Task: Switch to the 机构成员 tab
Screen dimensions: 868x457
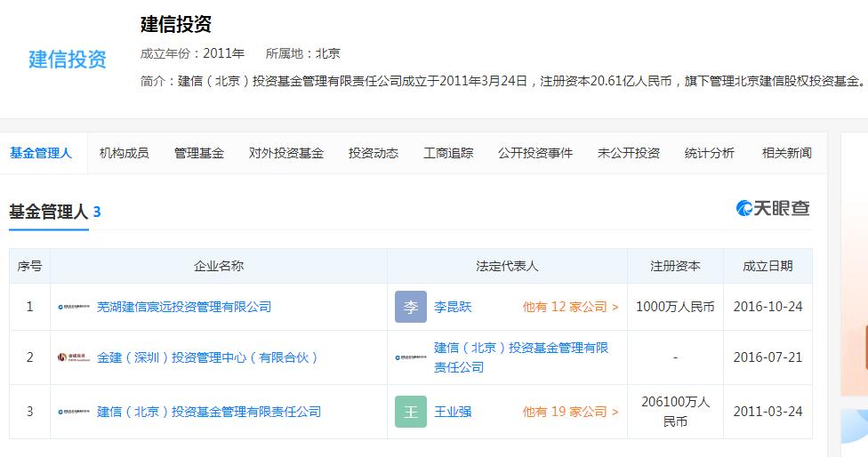Action: [124, 153]
